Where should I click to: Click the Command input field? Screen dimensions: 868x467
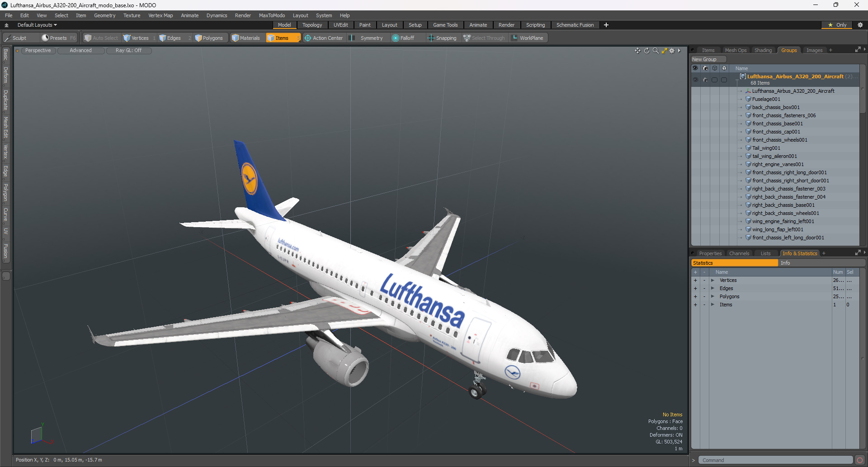(775, 460)
